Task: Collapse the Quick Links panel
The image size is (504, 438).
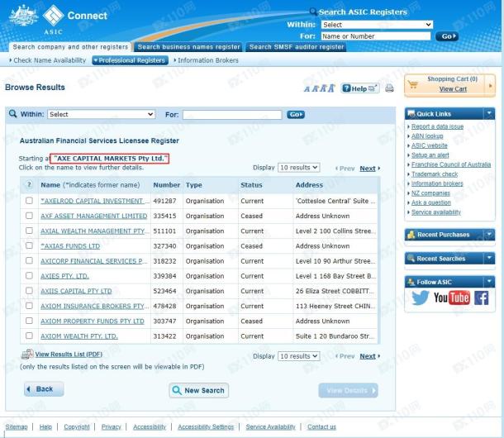Action: pos(489,113)
